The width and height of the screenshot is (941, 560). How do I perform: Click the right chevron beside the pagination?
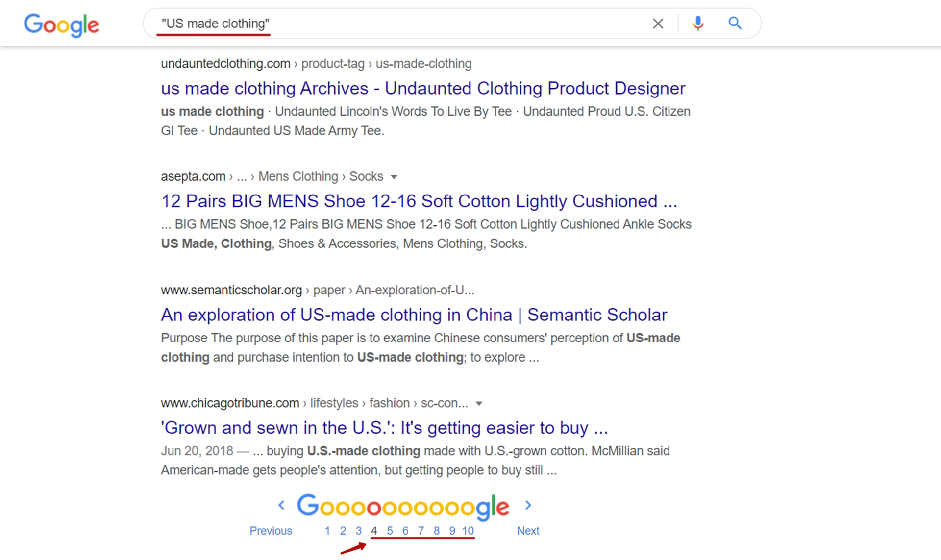[528, 505]
